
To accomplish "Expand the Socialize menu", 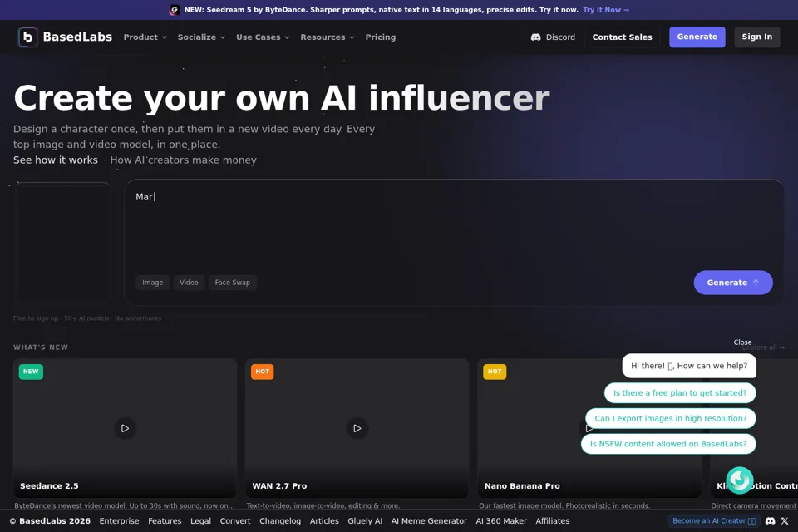I will click(201, 37).
